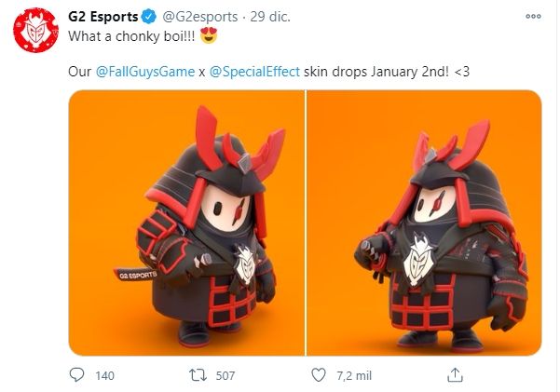Open the right samurai skin image
The height and width of the screenshot is (392, 560).
424,223
